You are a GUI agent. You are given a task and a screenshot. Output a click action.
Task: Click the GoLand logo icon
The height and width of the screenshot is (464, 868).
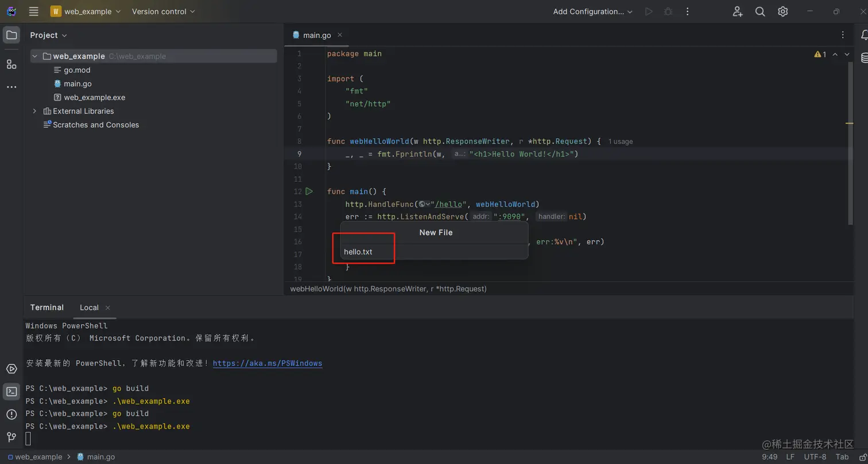point(11,11)
